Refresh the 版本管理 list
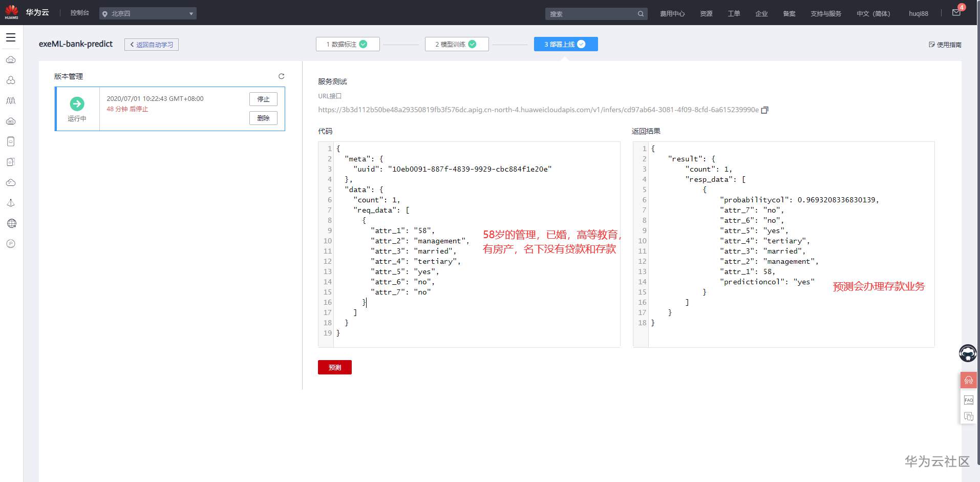The image size is (980, 482). point(281,76)
